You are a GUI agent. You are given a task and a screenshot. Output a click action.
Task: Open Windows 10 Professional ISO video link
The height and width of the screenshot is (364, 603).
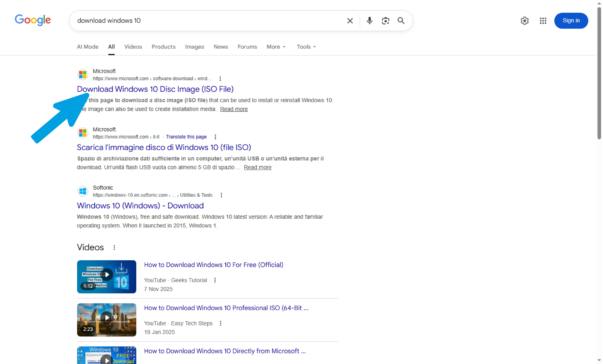226,308
